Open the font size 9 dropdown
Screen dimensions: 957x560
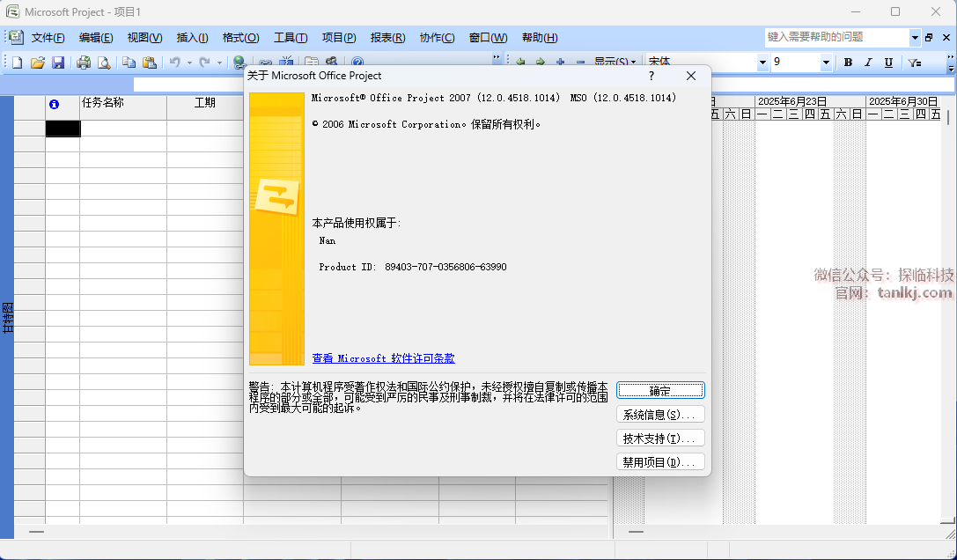(x=826, y=63)
